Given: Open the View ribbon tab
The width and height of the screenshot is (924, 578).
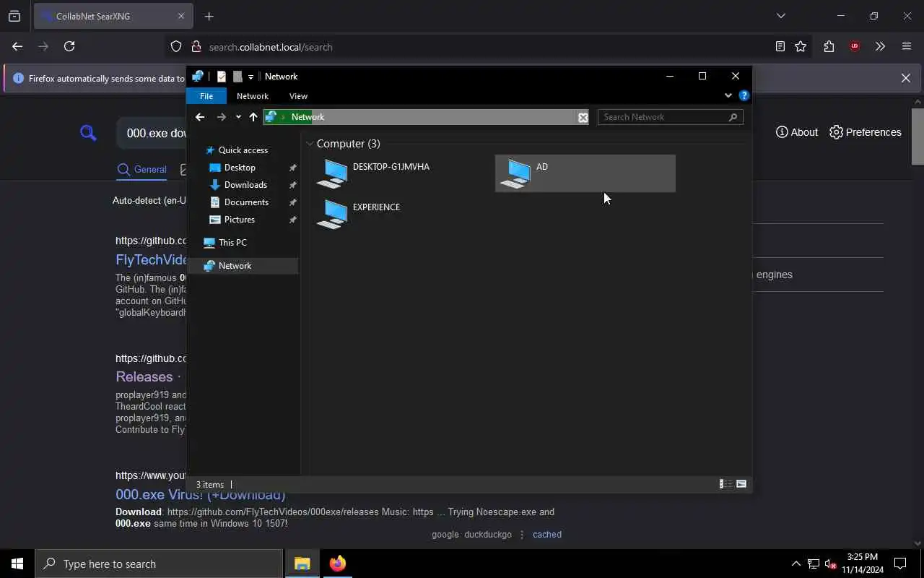Looking at the screenshot, I should (298, 96).
